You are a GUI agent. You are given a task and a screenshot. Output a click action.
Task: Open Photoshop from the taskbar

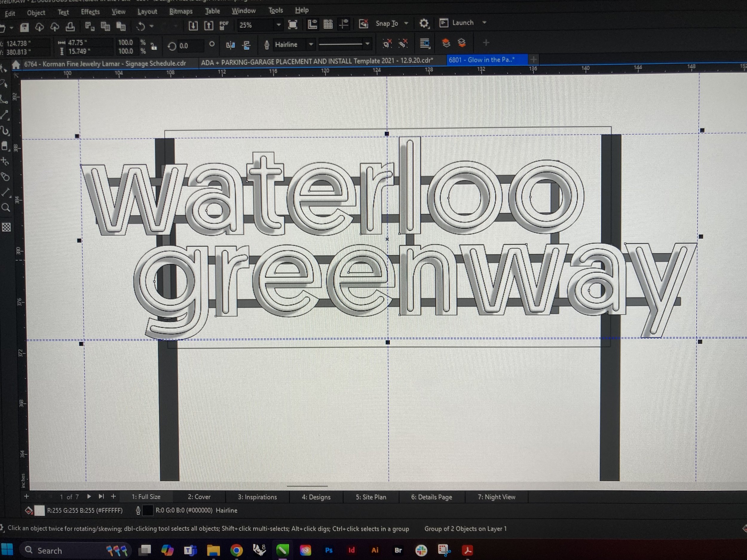pos(329,550)
